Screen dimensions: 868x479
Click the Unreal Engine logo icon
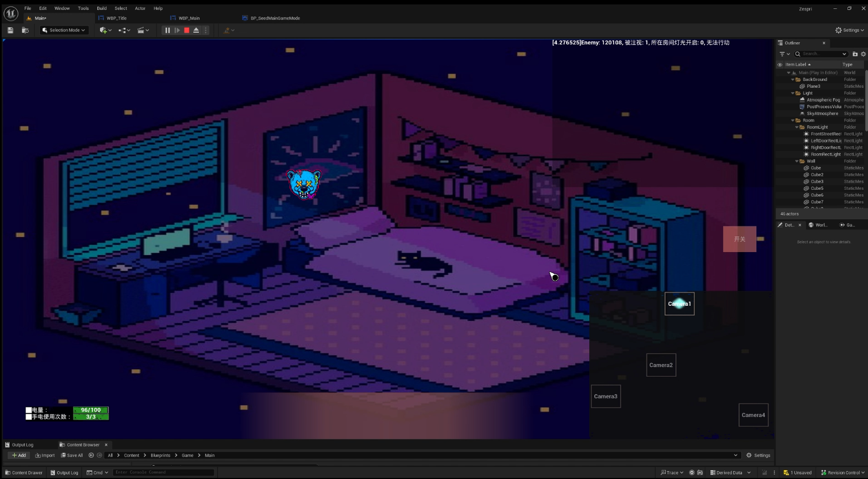click(x=11, y=13)
